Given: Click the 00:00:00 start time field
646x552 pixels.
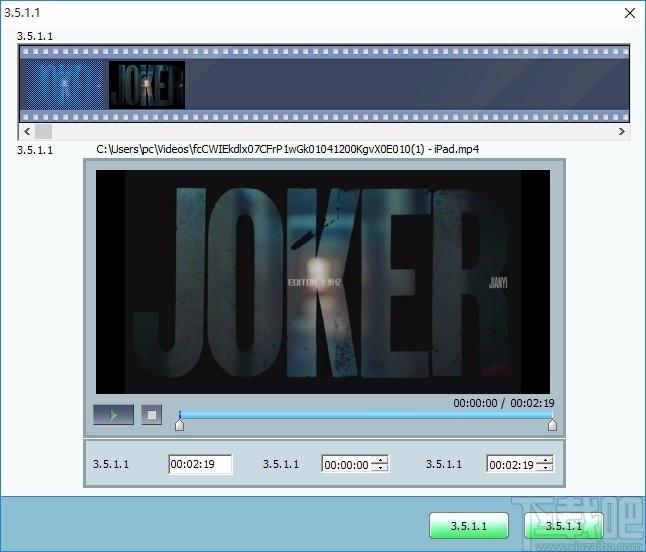Looking at the screenshot, I should pyautogui.click(x=346, y=464).
